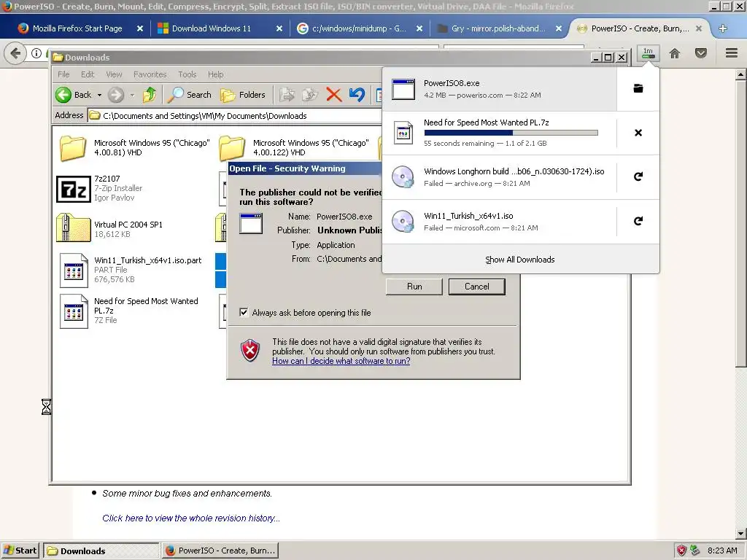Click the Firefox downloads toolbar button
Screen dimensions: 747x560
(648, 53)
